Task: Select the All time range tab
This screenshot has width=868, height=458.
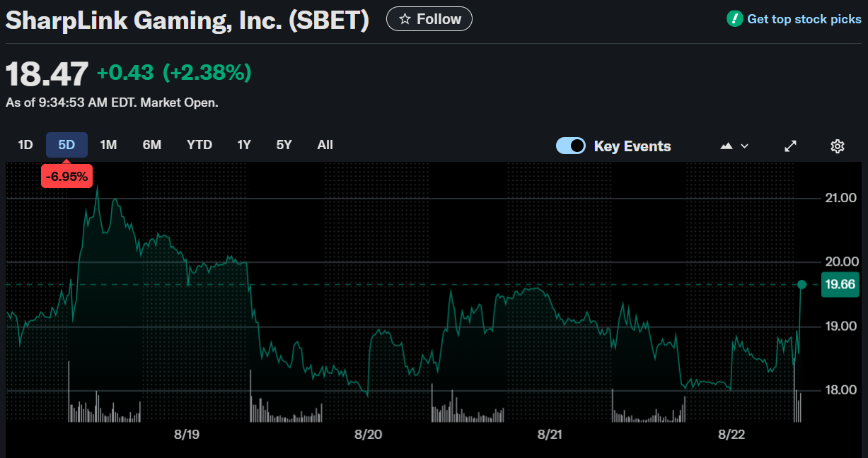Action: (325, 145)
